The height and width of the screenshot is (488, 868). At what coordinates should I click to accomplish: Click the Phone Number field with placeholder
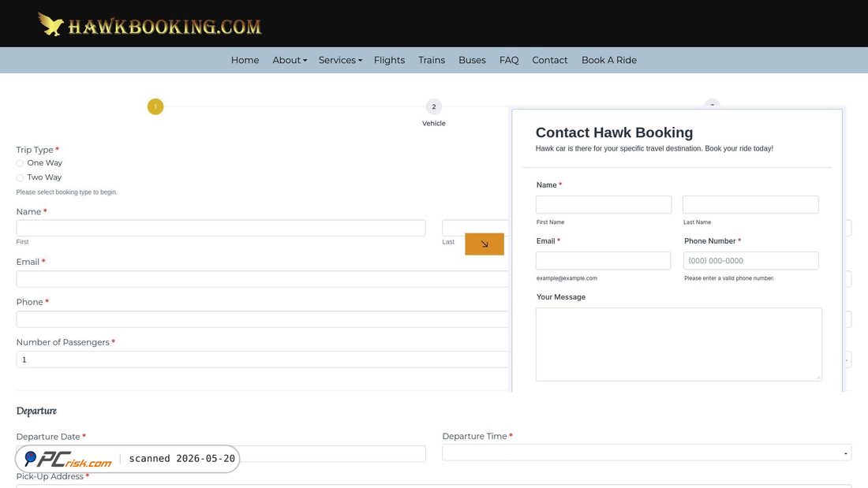pos(750,261)
